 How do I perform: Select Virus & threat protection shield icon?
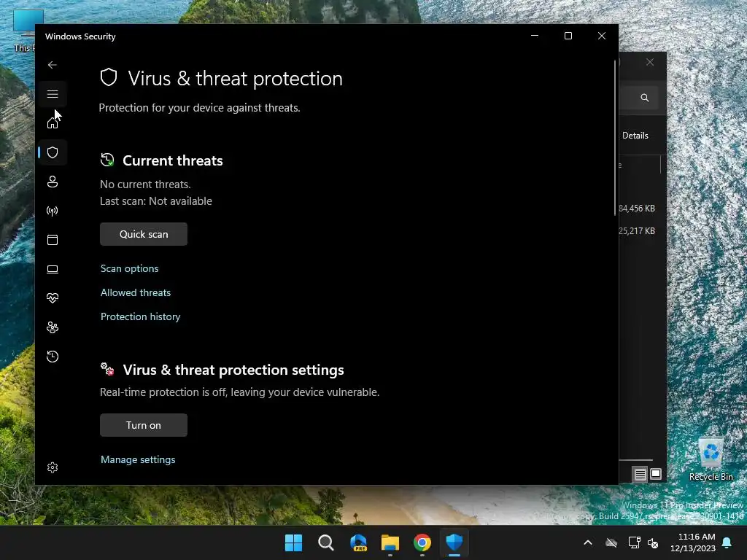coord(53,152)
